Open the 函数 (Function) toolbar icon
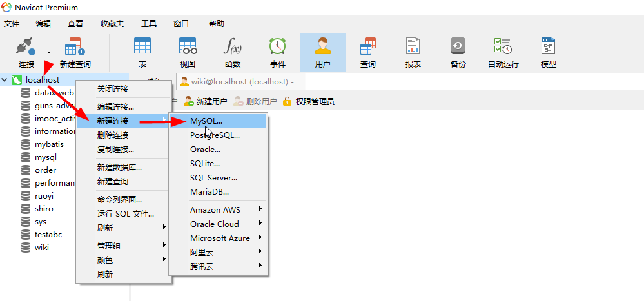 pyautogui.click(x=233, y=46)
